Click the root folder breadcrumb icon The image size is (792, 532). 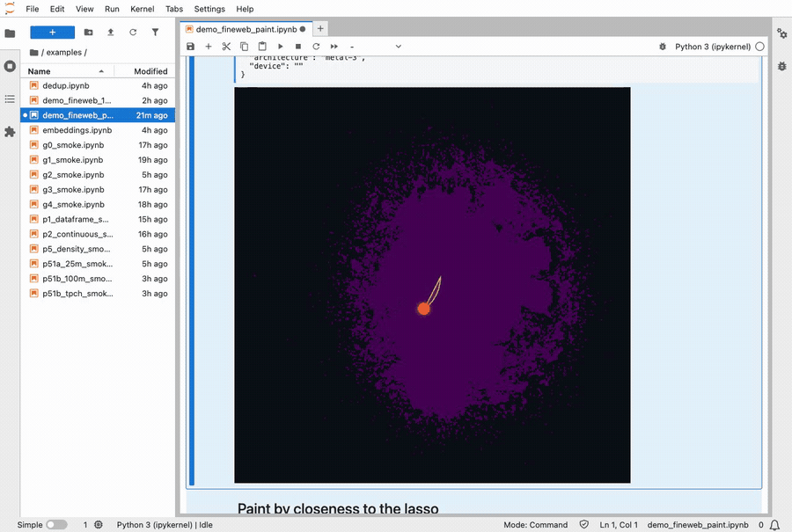point(33,53)
